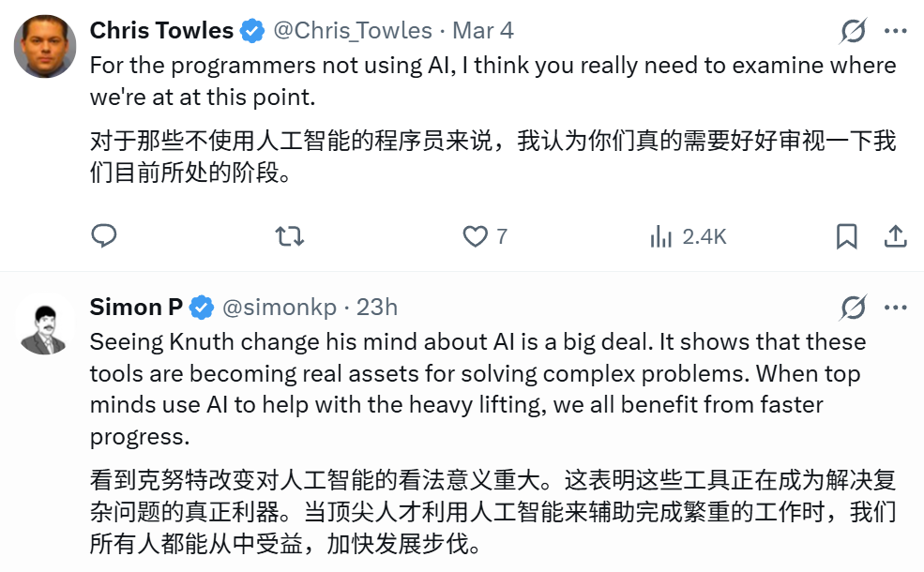Click Chris Towles' verified badge
This screenshot has height=572, width=924.
tap(251, 31)
